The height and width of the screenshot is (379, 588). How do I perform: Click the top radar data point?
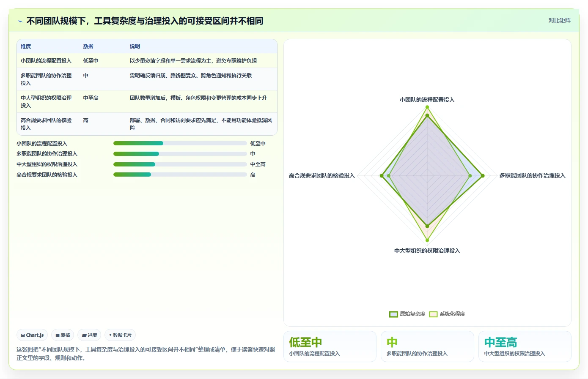(x=427, y=107)
